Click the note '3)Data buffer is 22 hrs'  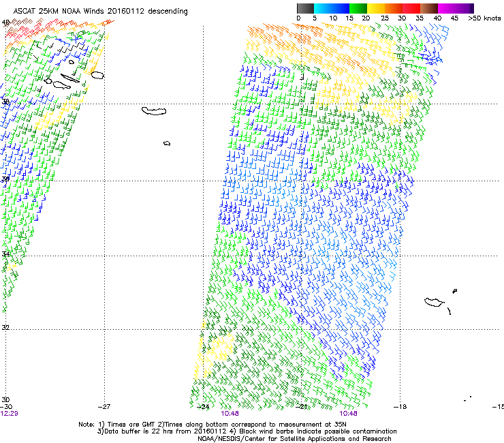[247, 431]
